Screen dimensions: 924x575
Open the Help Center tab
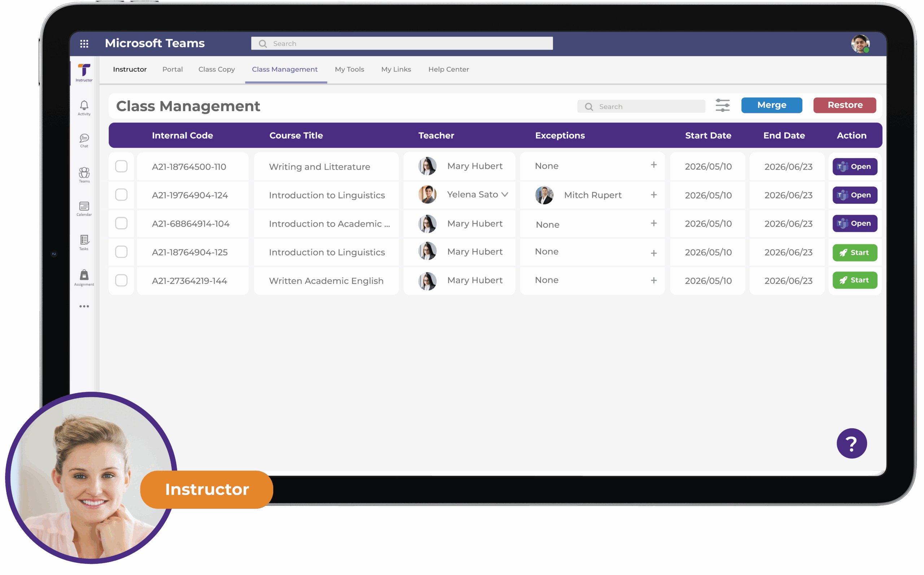pos(449,69)
